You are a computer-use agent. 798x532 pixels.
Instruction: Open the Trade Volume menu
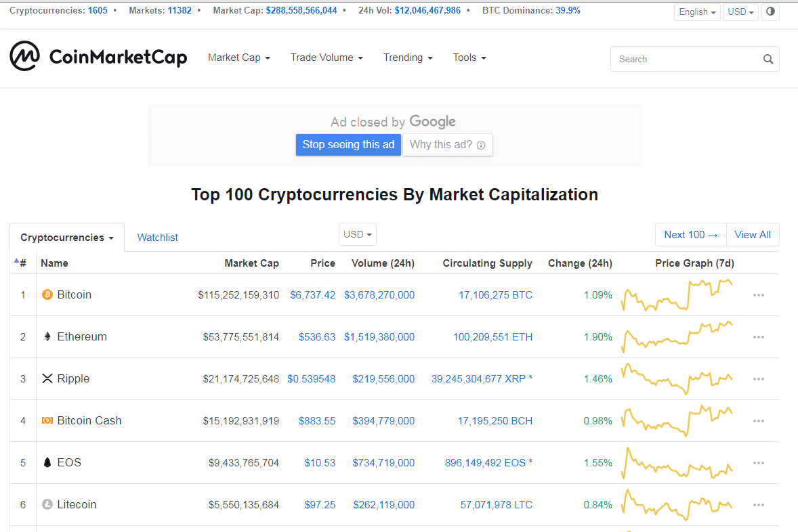(327, 58)
